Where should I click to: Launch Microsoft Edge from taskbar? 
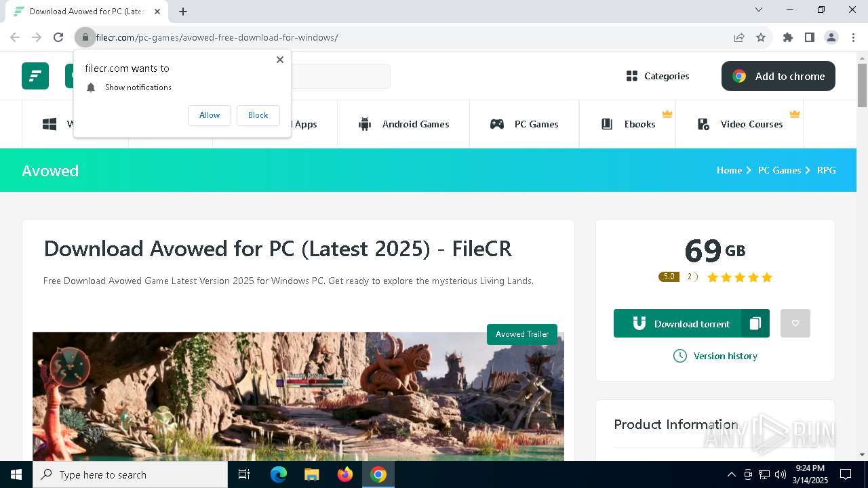[x=279, y=474]
